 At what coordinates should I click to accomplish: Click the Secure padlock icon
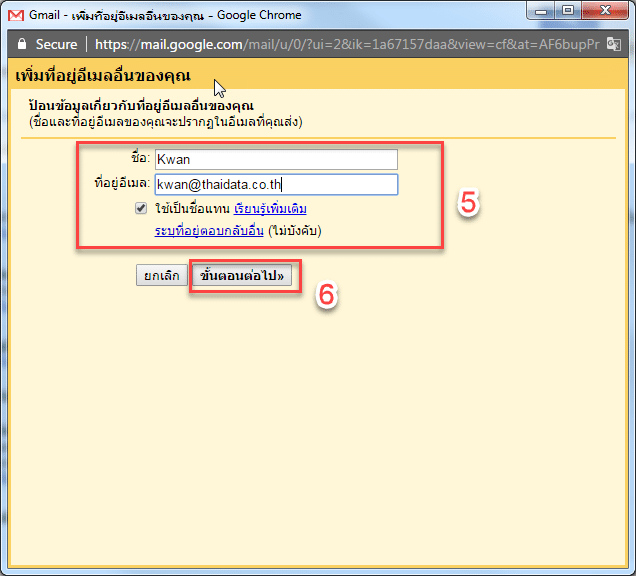click(22, 44)
